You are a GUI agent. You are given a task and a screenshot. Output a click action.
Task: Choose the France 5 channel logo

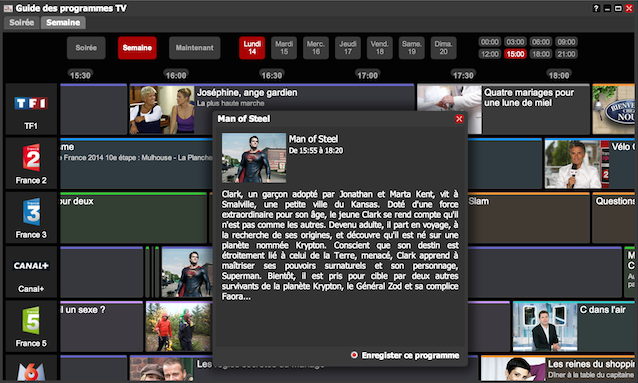tap(31, 320)
